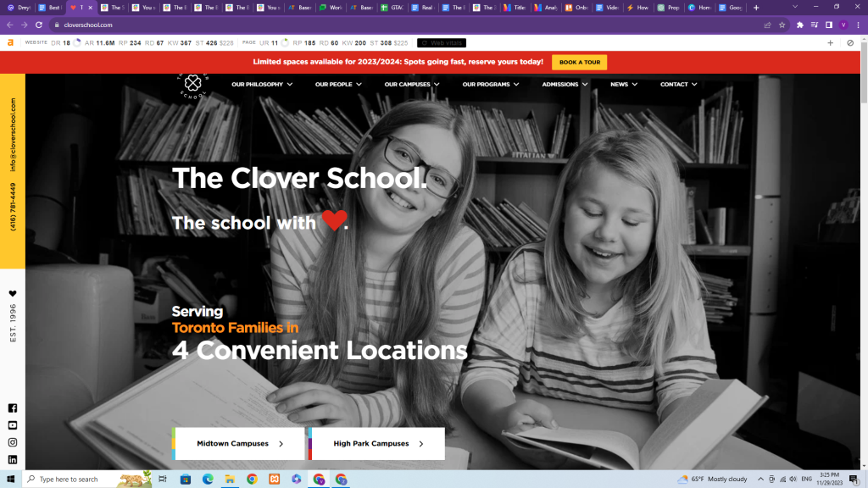Screen dimensions: 868x488
Task: Open Microsoft Store from the taskbar
Action: point(186,480)
